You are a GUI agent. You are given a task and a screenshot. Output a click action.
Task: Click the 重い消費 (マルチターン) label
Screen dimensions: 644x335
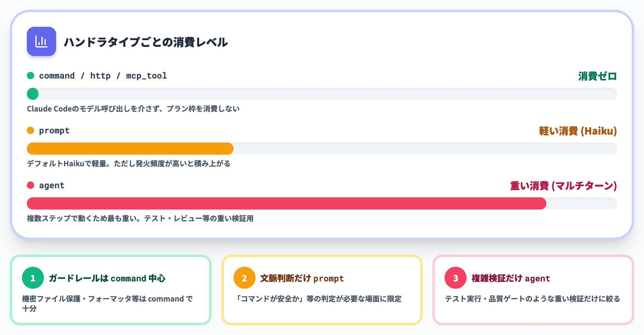[563, 186]
